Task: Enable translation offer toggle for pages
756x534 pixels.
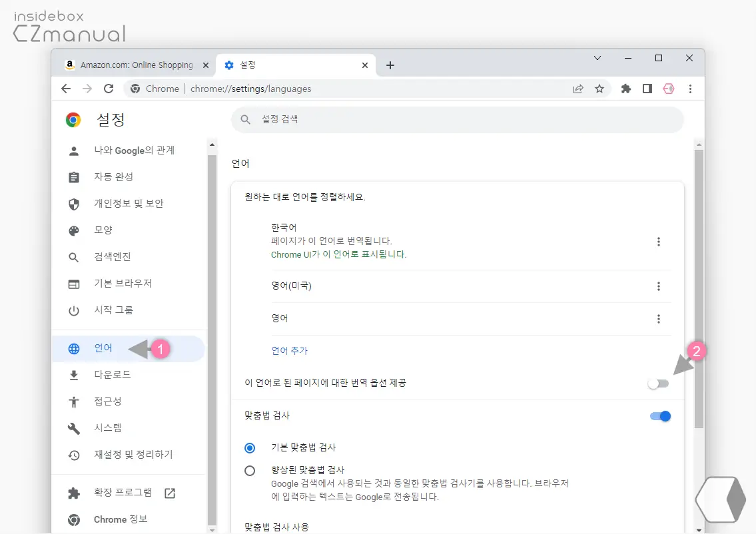Action: coord(659,384)
